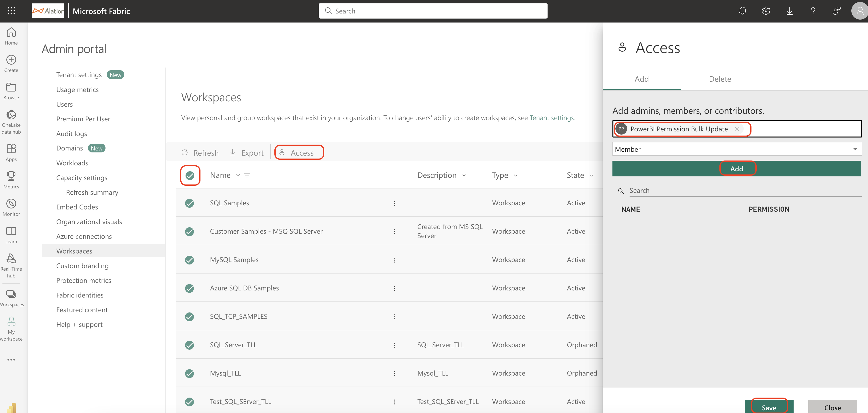Image resolution: width=868 pixels, height=413 pixels.
Task: Deselect Customer Samples - MSQ SQL Server
Action: (x=189, y=231)
